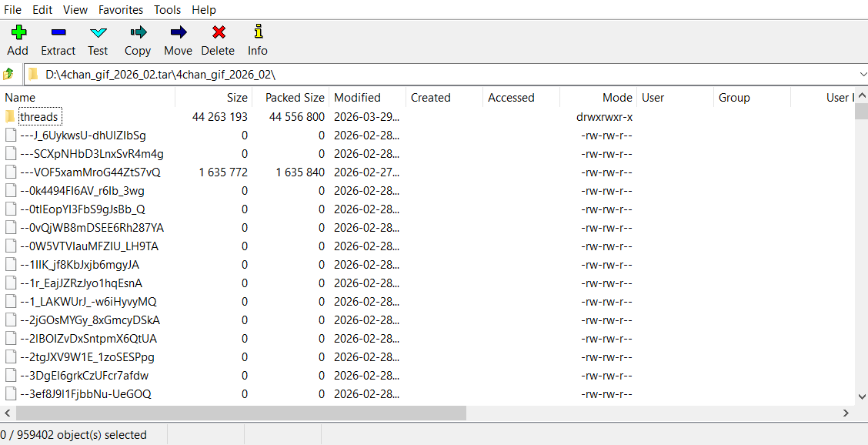Screen dimensions: 868x445
Task: Click file icon of --2jGOsMYGy_8xGmcyDSkA
Action: point(11,320)
